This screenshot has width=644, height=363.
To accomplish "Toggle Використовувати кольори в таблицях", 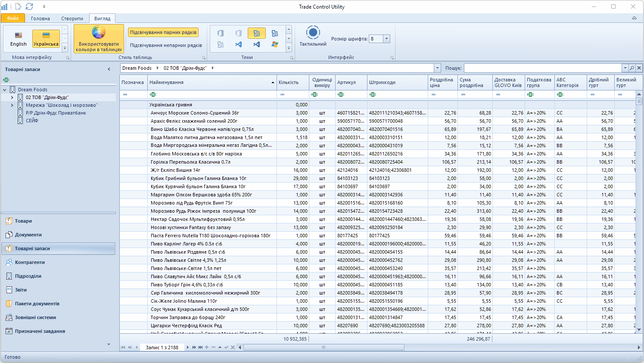I will point(99,39).
